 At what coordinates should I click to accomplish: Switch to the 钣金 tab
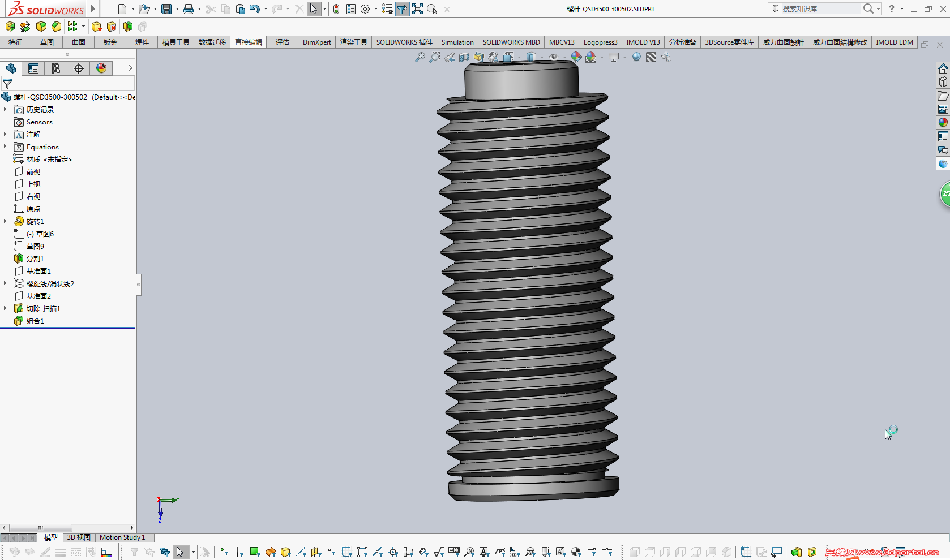(110, 42)
